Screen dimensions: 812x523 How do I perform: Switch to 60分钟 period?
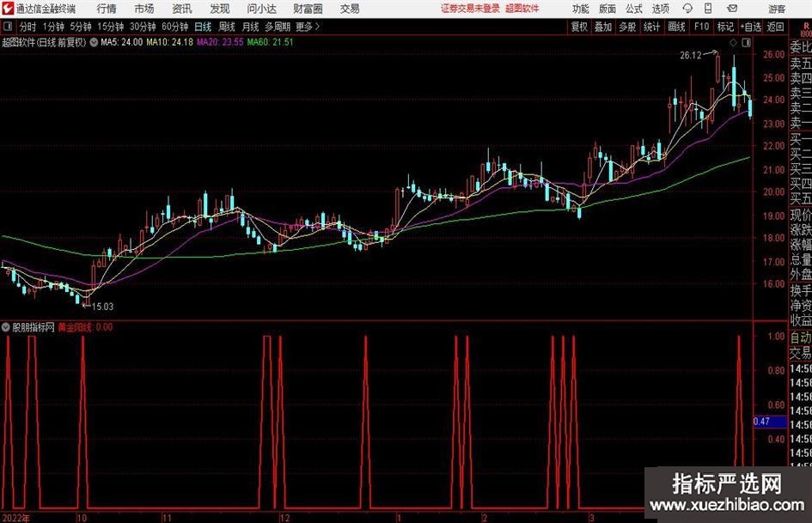click(x=174, y=27)
